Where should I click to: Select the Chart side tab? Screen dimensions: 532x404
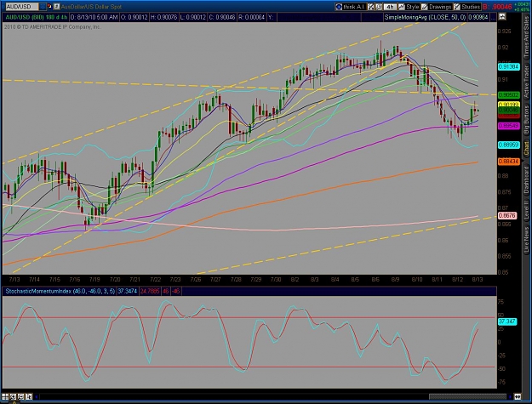coord(527,147)
